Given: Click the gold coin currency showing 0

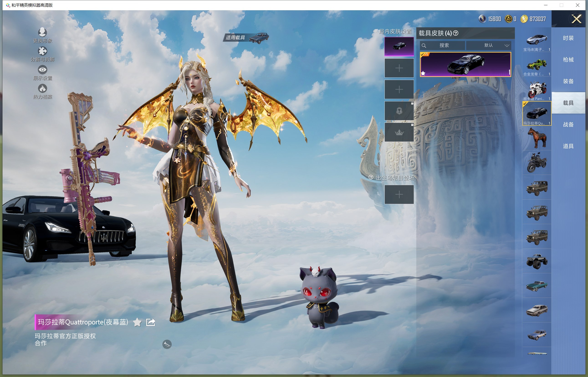Looking at the screenshot, I should [511, 19].
